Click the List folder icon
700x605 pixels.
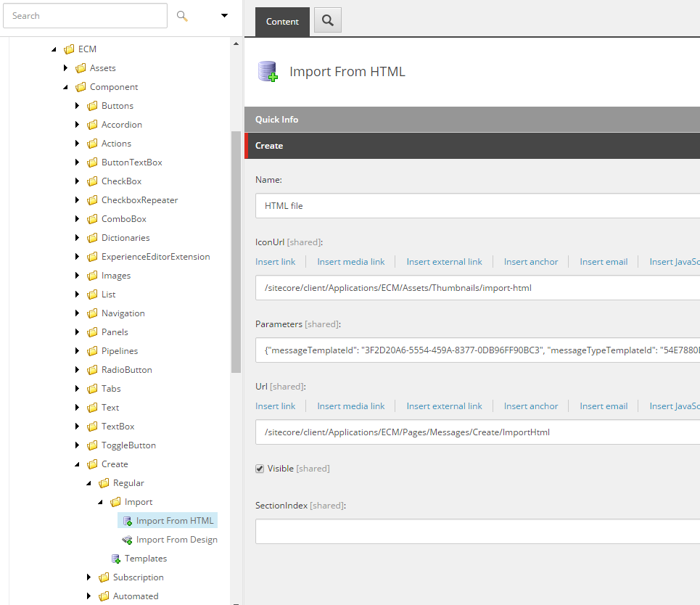click(92, 295)
